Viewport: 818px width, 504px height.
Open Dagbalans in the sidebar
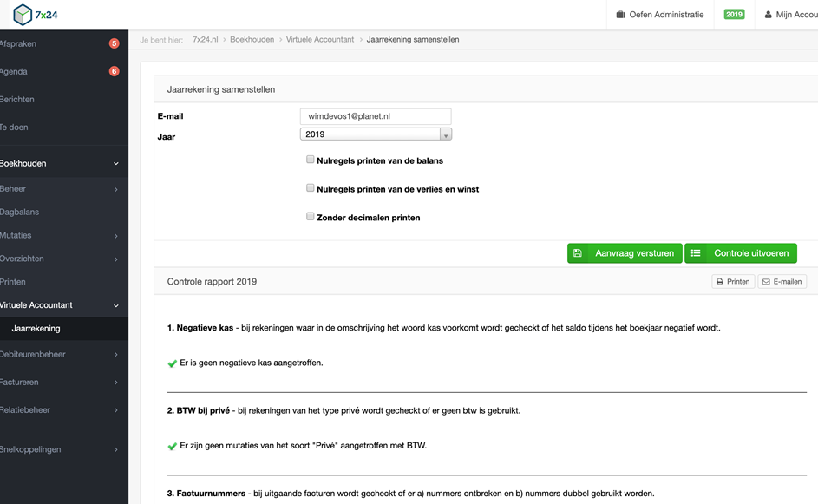coord(21,212)
